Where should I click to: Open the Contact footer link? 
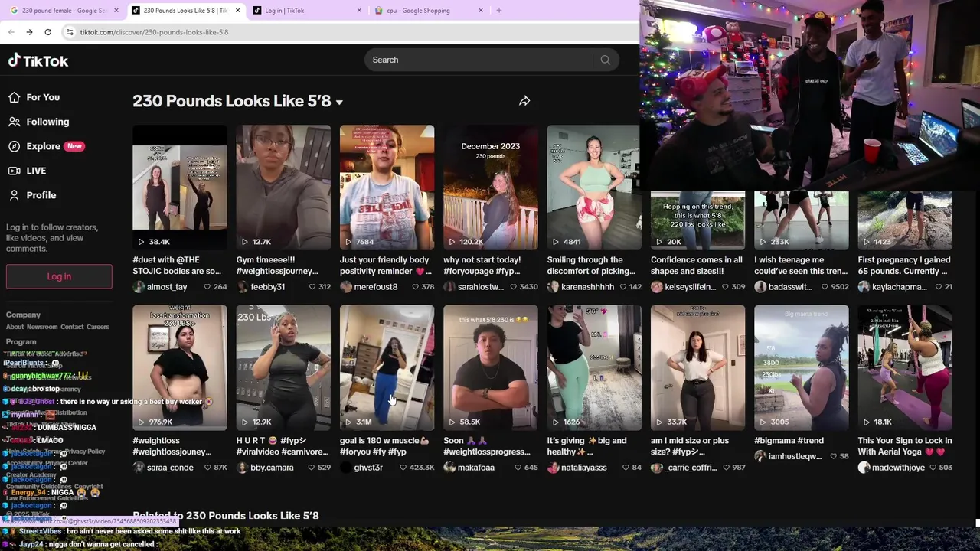[x=72, y=327]
